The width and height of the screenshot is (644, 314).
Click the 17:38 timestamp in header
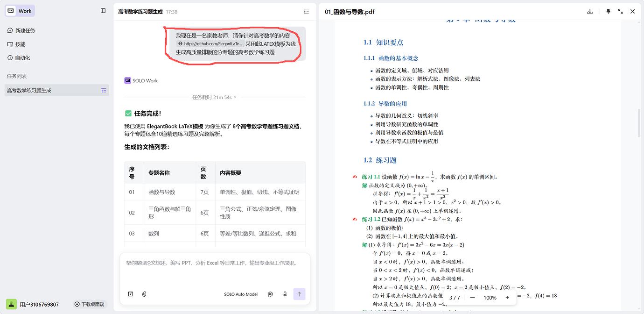[171, 12]
